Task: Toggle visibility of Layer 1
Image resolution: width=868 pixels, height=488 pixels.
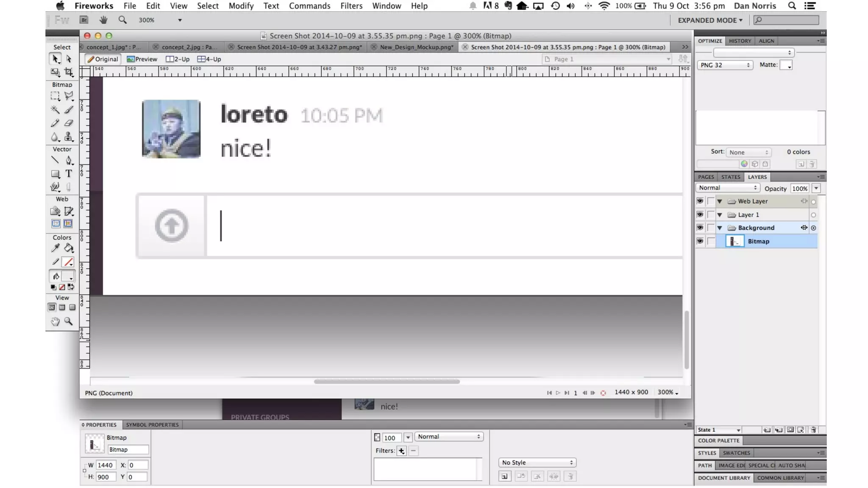Action: [700, 215]
